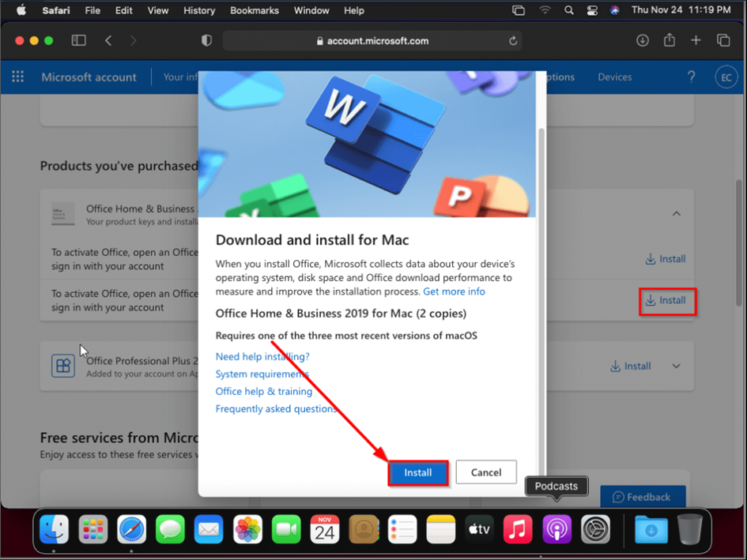This screenshot has height=560, width=747.
Task: Open the EC account profile avatar
Action: coord(726,77)
